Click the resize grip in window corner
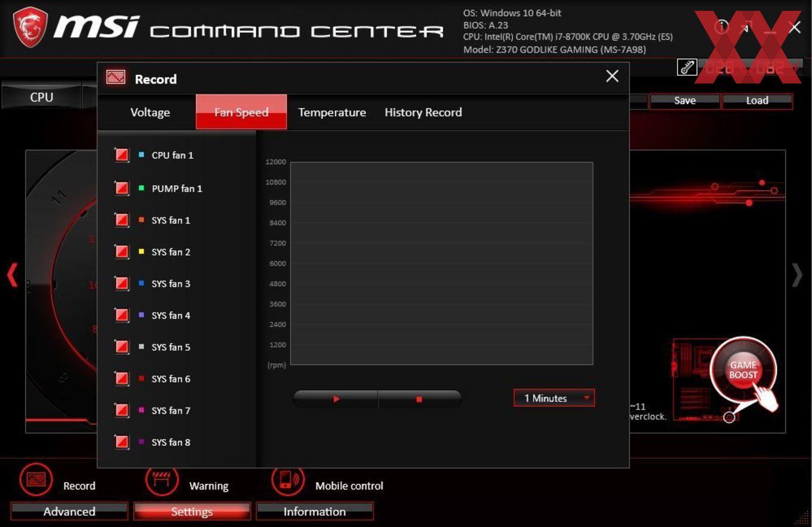Screen dimensions: 812x527 point(802,517)
